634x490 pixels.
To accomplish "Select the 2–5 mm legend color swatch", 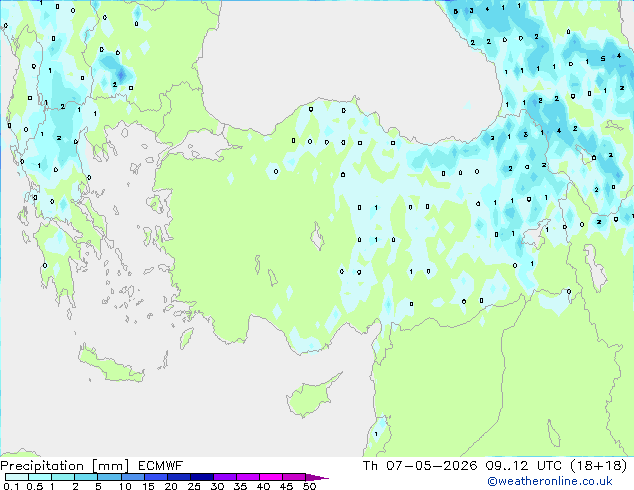I will [86, 477].
